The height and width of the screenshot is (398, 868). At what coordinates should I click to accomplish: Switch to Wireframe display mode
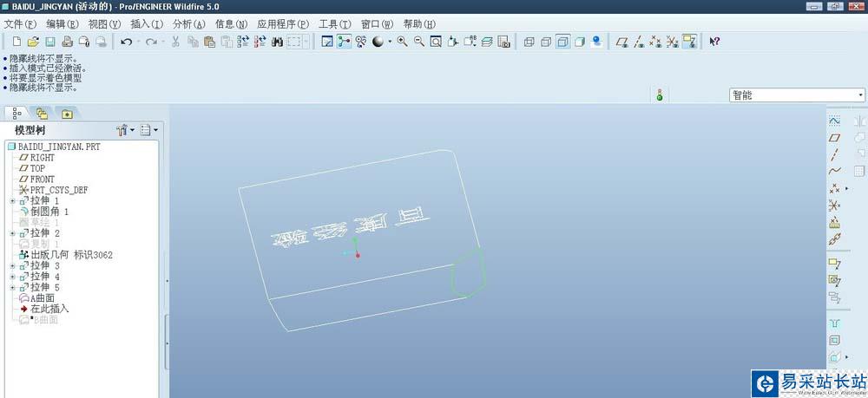pyautogui.click(x=529, y=42)
